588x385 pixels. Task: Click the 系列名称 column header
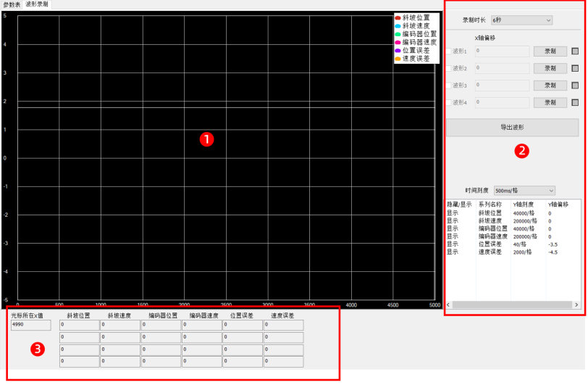tap(490, 204)
